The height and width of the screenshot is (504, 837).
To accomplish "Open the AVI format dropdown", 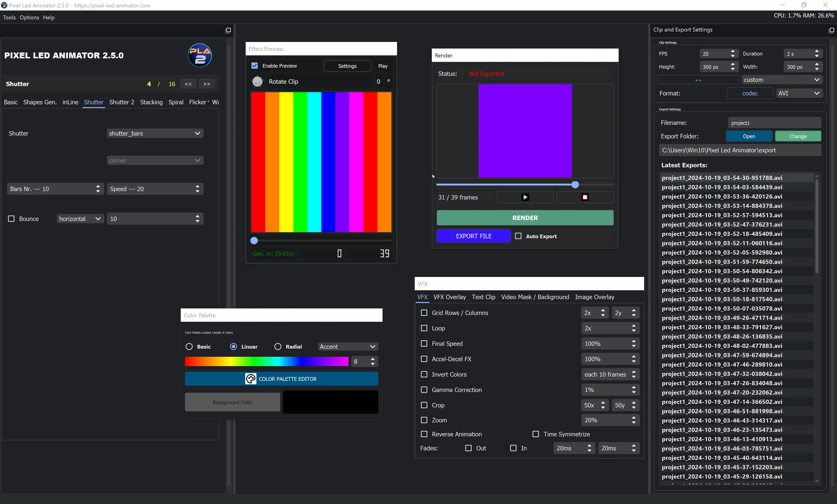I will [x=799, y=93].
